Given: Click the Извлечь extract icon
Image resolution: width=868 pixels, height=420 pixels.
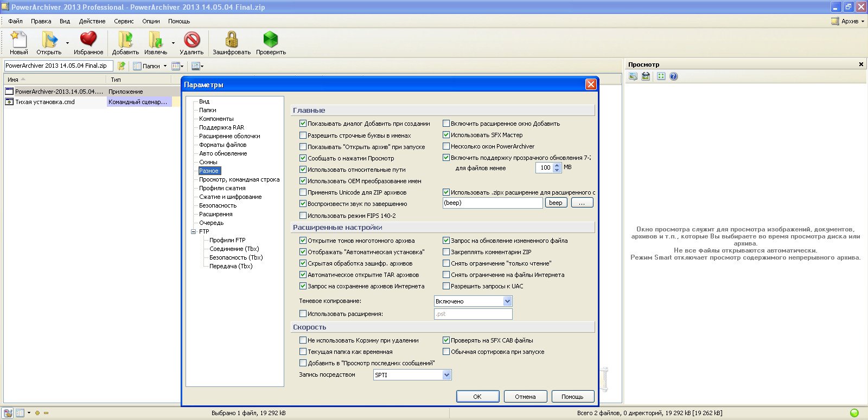Looking at the screenshot, I should (x=156, y=40).
